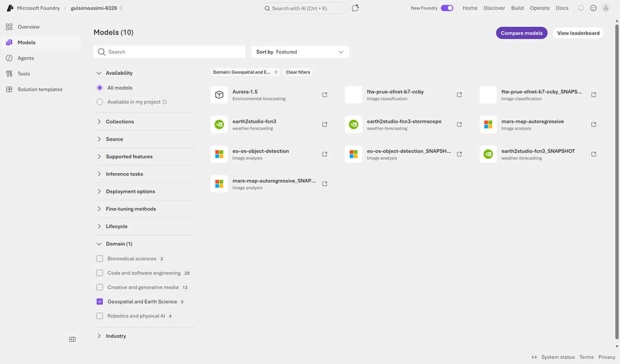
Task: Click the Aurora-1.5 cube model icon
Action: (219, 95)
